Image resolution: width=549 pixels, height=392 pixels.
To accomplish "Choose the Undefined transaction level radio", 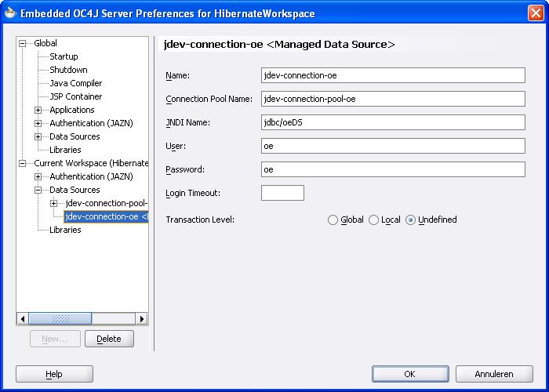I will [x=411, y=220].
